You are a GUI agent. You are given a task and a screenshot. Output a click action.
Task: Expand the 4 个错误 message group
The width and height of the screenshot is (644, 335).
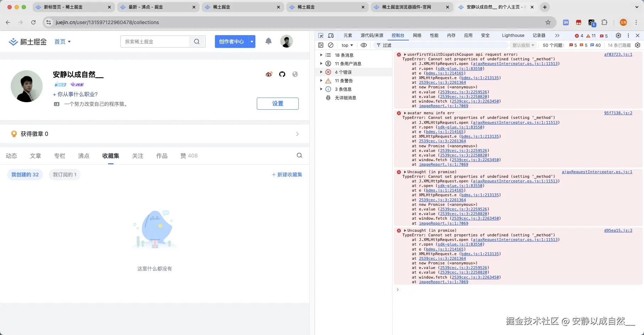[x=321, y=72]
